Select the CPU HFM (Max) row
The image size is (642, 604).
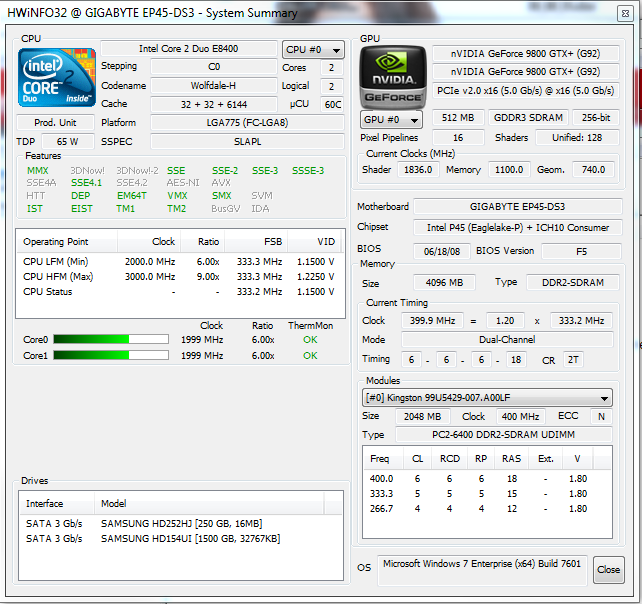[179, 277]
